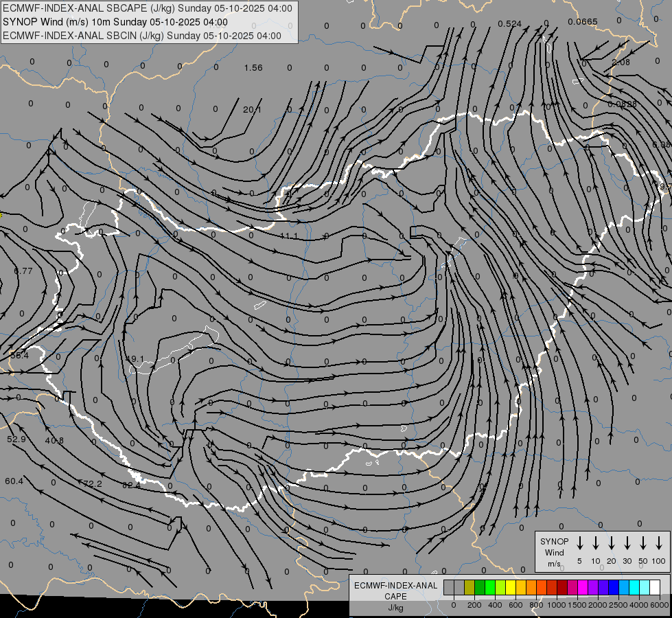The image size is (672, 618).
Task: Click the SYNOP Wind m/s legend label
Action: point(554,552)
